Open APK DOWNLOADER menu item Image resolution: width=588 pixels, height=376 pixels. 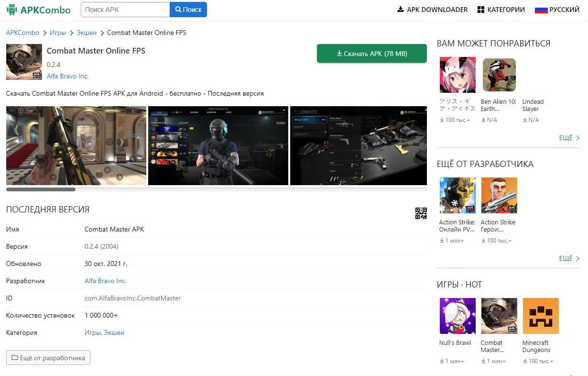click(x=432, y=10)
